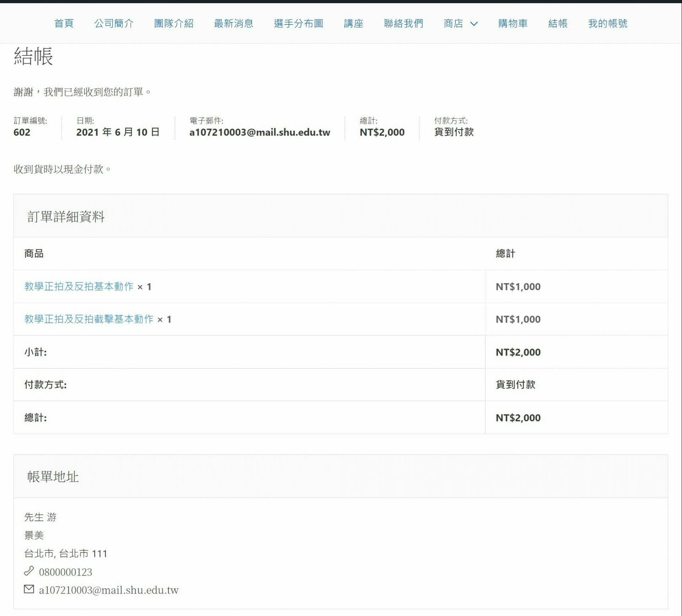Click the 講座 navigation link
This screenshot has height=616, width=682.
tap(353, 23)
